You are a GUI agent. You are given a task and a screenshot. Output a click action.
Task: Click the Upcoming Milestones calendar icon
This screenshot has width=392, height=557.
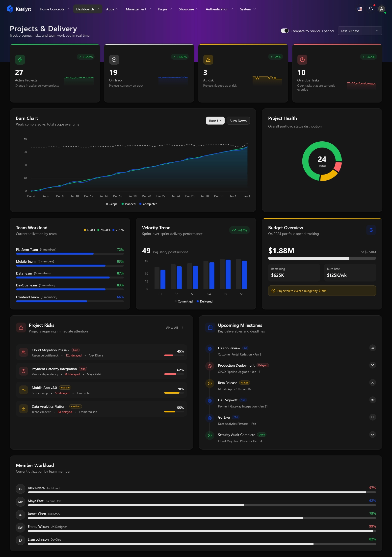coord(210,328)
